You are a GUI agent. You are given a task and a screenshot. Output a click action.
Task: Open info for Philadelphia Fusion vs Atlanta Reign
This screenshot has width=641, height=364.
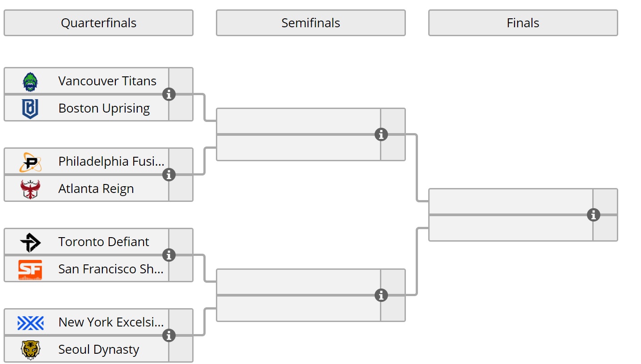169,175
